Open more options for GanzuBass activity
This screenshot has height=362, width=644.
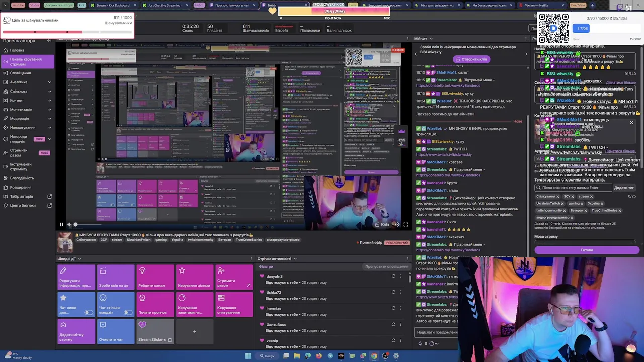pyautogui.click(x=401, y=324)
